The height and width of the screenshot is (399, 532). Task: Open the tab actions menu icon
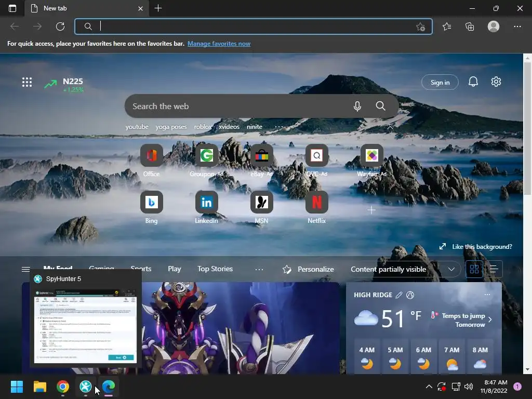pos(12,8)
